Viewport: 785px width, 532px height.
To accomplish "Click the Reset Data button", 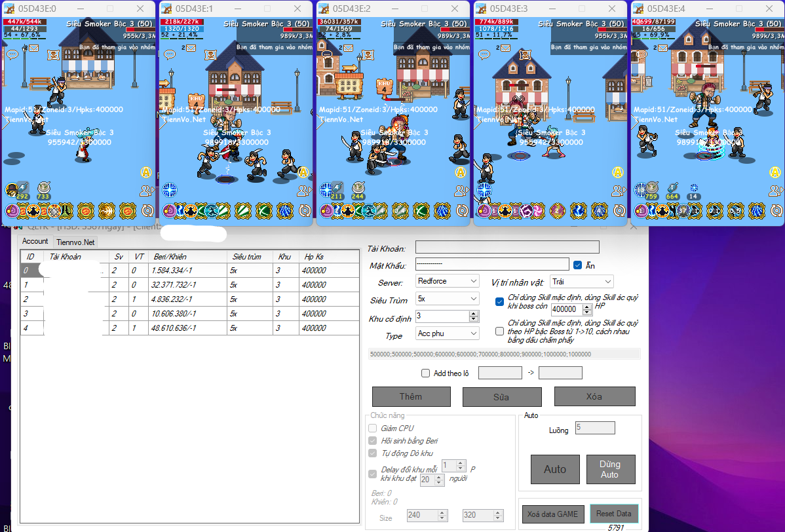I will [614, 514].
